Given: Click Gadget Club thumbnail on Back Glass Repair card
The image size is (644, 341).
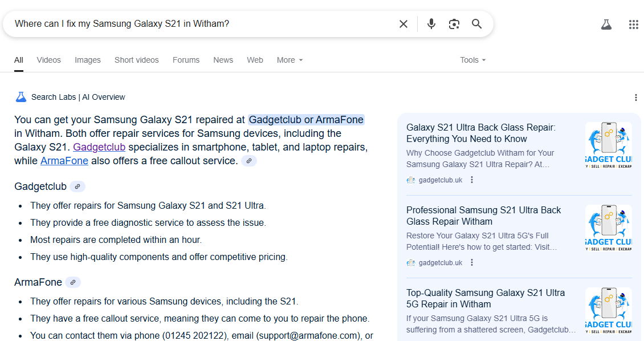Looking at the screenshot, I should point(608,145).
